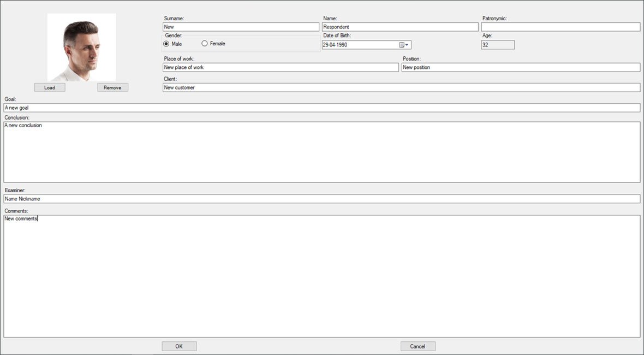This screenshot has height=355, width=644.
Task: Click into the Goal field
Action: pos(321,108)
